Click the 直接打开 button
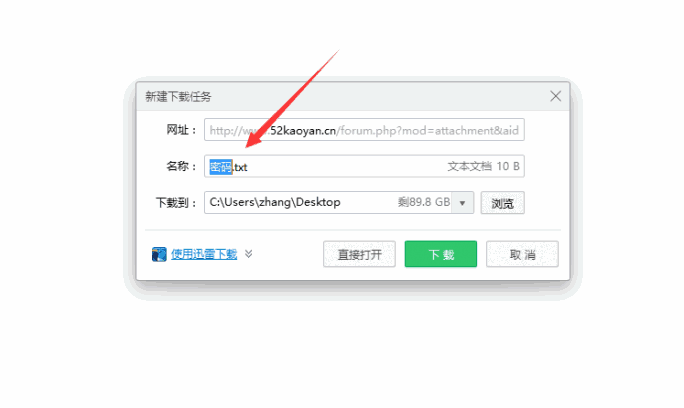 point(359,254)
